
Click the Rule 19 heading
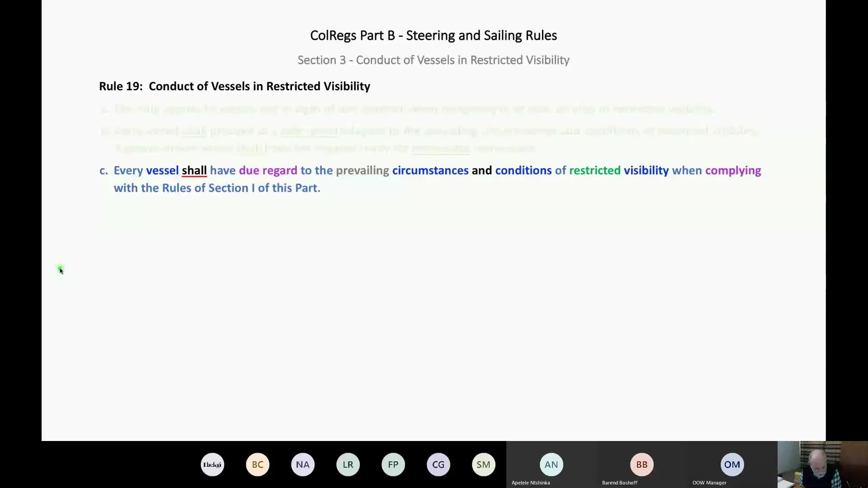234,86
